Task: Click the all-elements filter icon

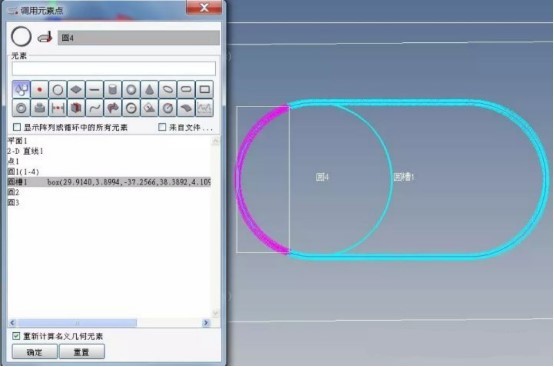Action: (x=21, y=89)
